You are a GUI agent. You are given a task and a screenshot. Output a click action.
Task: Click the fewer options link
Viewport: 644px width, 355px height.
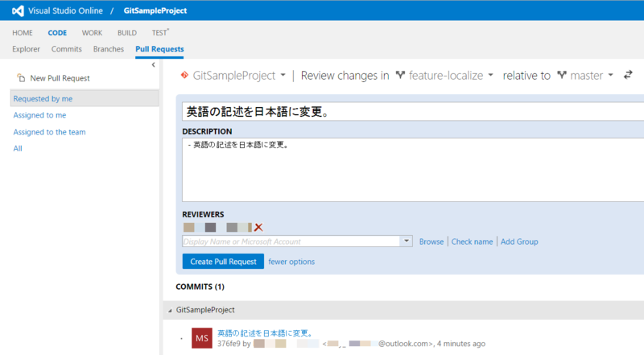coord(291,262)
